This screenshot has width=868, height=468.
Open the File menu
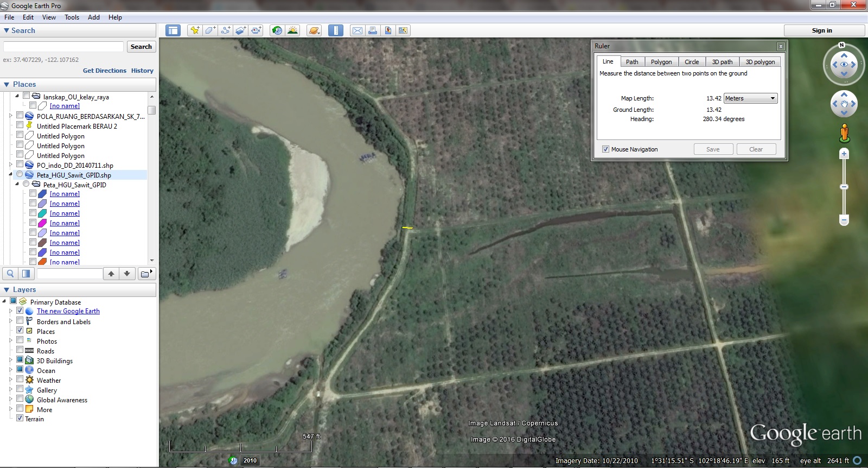point(9,17)
